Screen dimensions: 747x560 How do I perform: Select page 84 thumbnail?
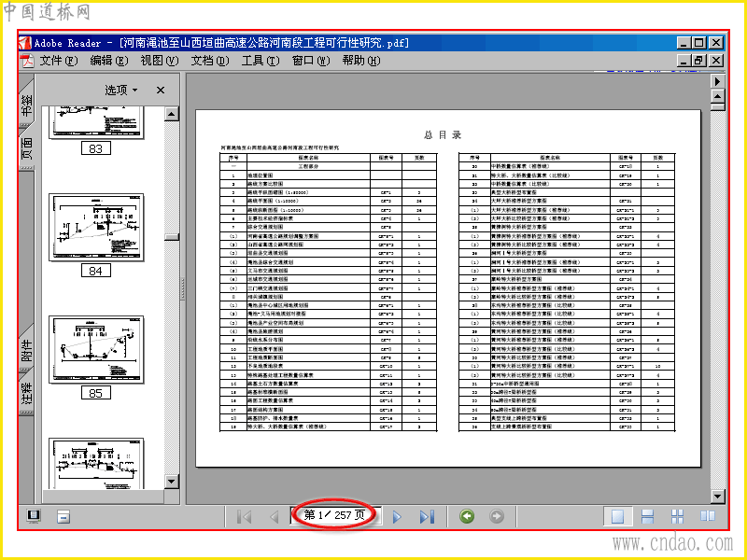pos(96,228)
